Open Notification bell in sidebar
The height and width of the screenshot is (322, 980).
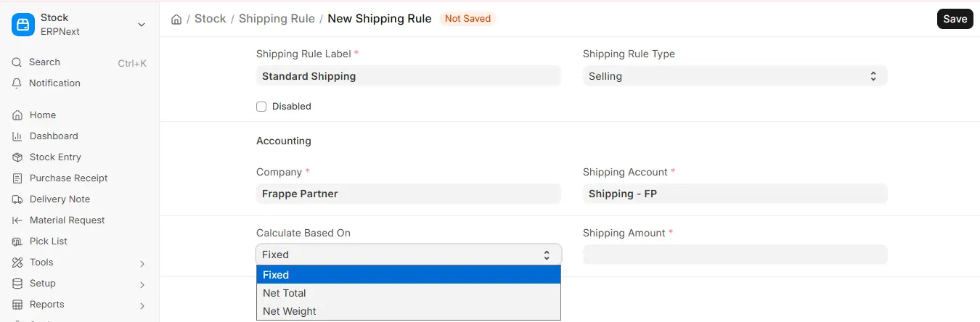pos(17,83)
